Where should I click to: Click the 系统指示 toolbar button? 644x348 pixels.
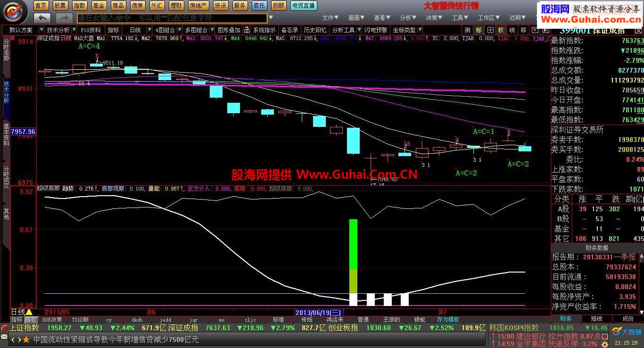264,30
